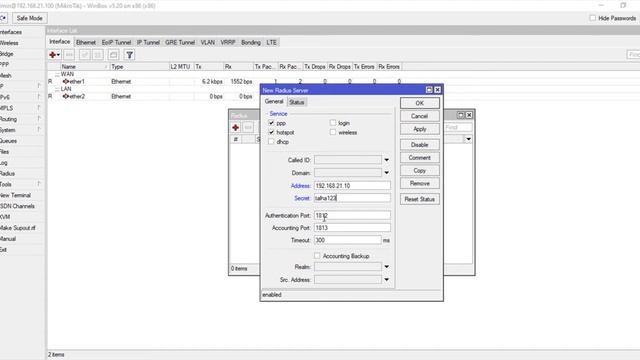Sort the list by the Type column header
The width and height of the screenshot is (640, 360).
click(139, 67)
